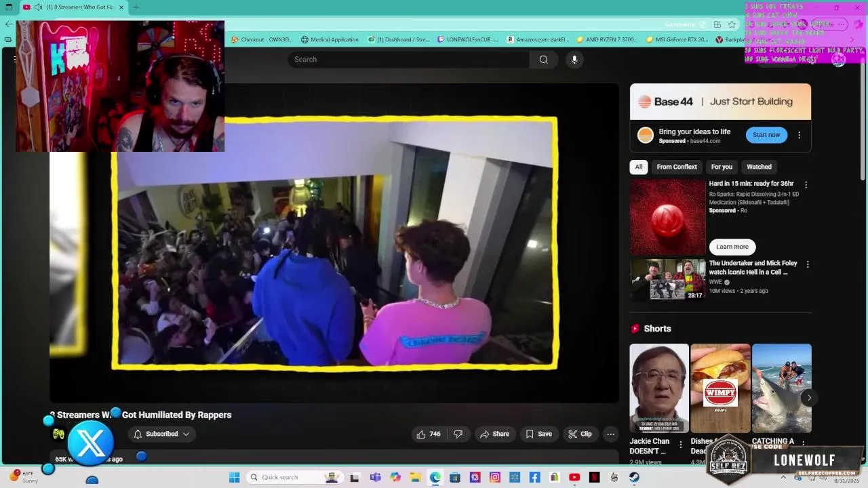Open more actions menu next to Clip

(610, 434)
